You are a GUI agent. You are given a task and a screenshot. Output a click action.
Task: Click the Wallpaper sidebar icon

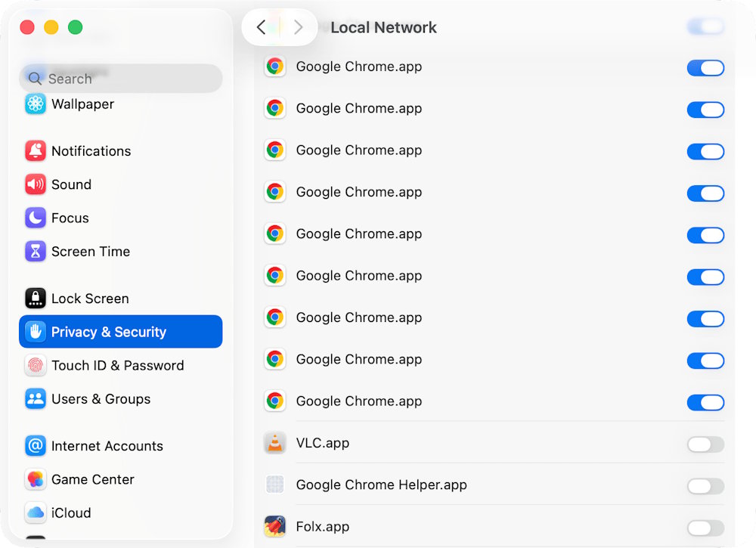tap(35, 104)
